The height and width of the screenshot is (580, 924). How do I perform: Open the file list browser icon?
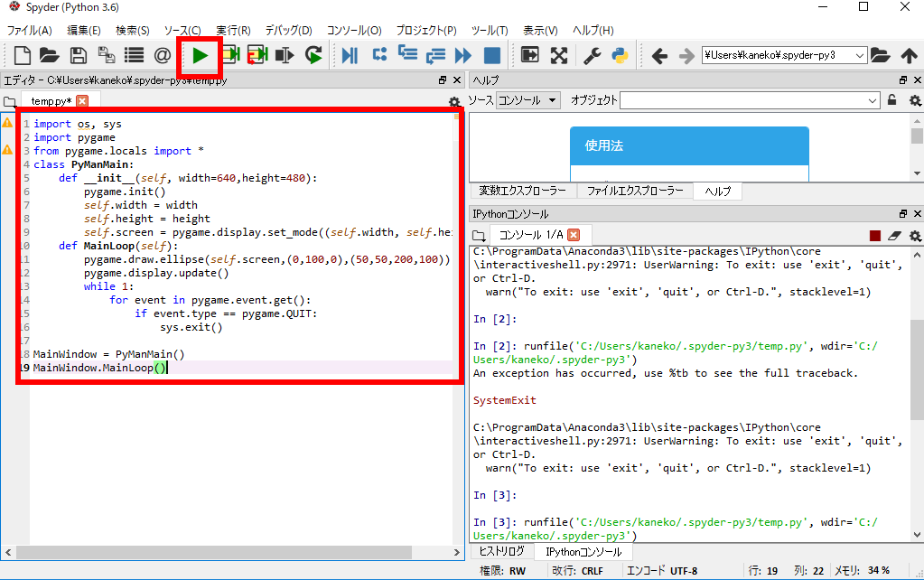tap(135, 55)
